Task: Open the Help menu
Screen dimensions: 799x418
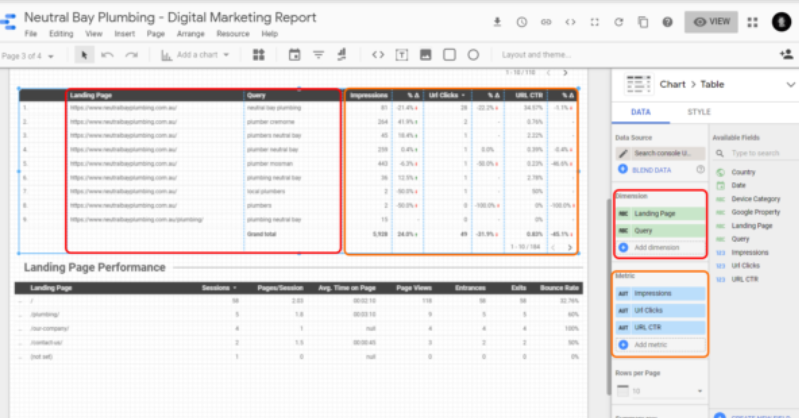Action: 270,34
